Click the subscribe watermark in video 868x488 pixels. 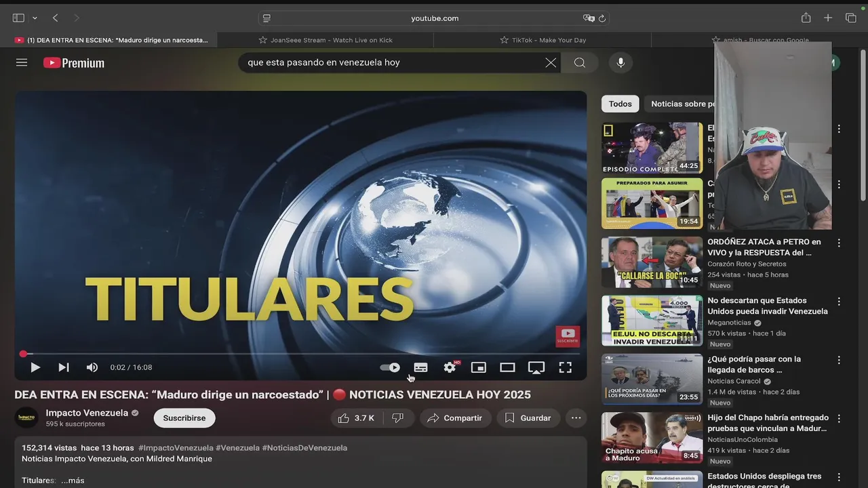point(568,335)
